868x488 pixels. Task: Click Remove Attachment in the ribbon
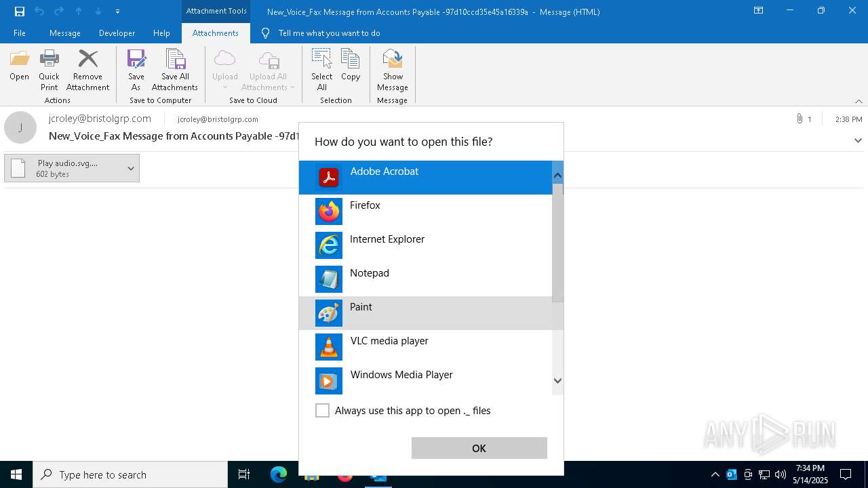point(87,70)
